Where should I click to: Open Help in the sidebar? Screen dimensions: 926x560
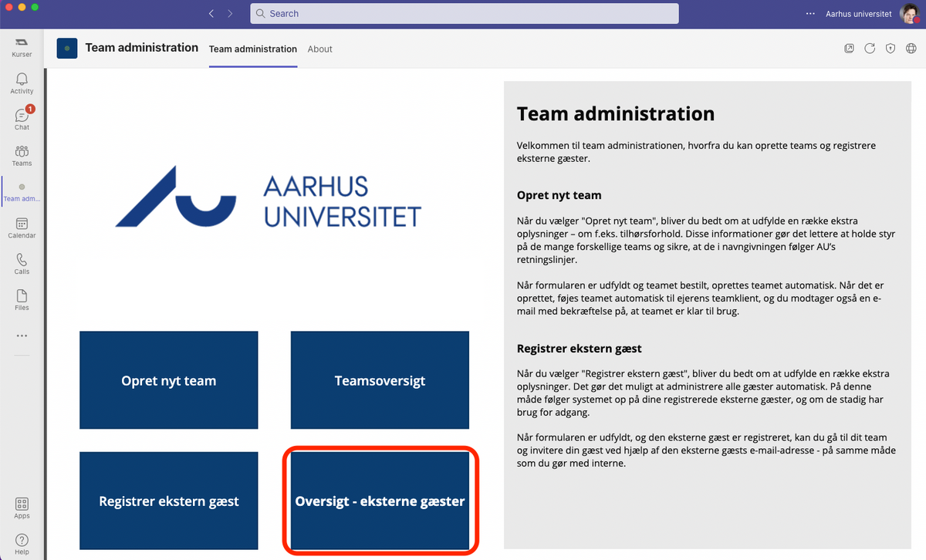click(x=22, y=545)
